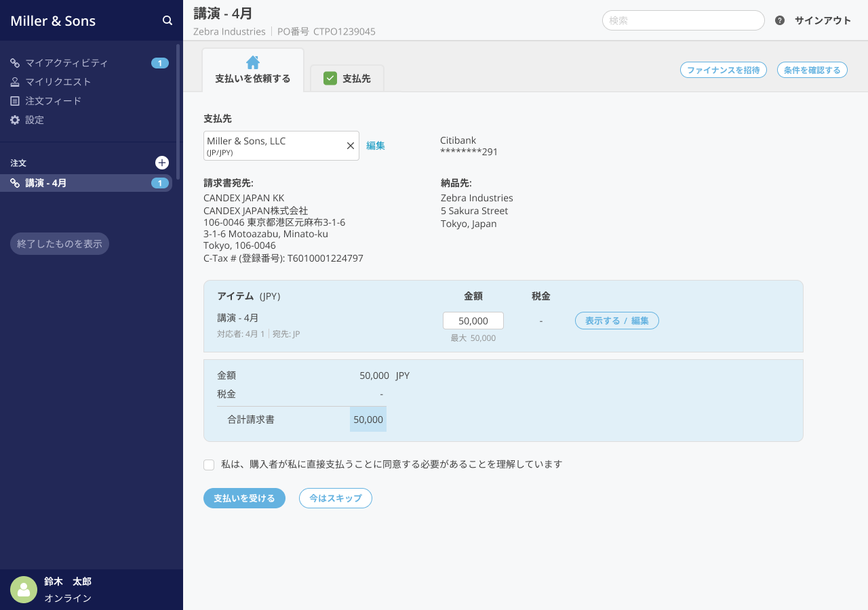The image size is (868, 610).
Task: Clear the Miller & Sons, LLC payee
Action: tap(351, 146)
